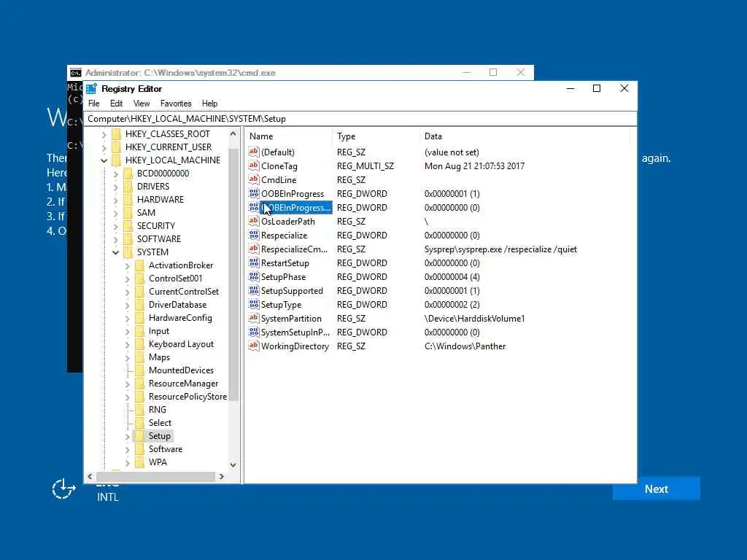Select the Maps key

click(x=159, y=357)
